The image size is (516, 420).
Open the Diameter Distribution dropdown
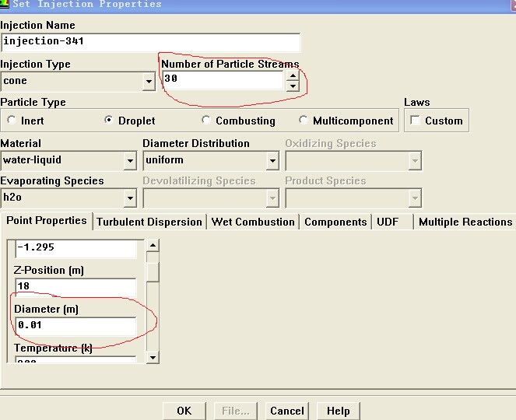pos(272,161)
